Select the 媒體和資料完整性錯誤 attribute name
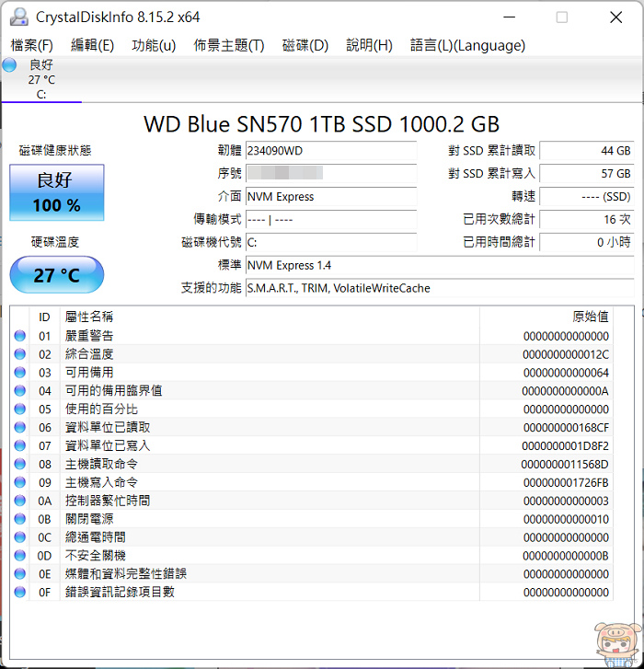Image resolution: width=644 pixels, height=669 pixels. 126,574
